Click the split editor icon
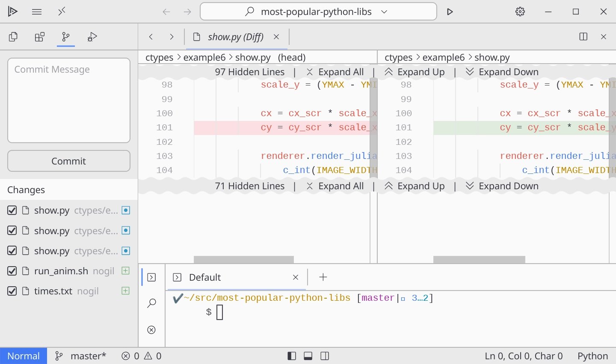 click(x=583, y=37)
